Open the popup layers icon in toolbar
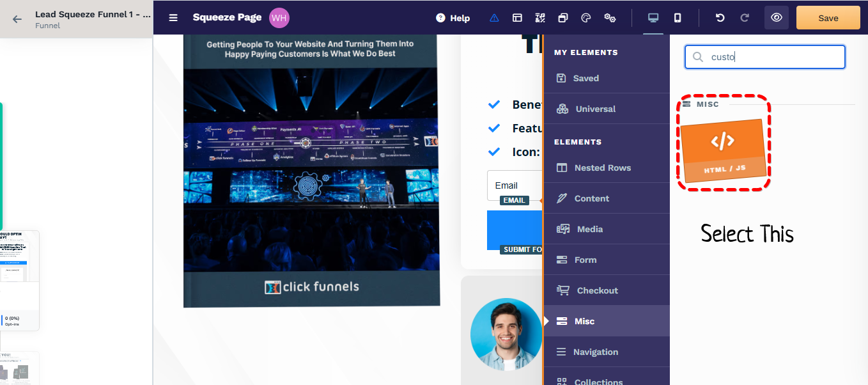This screenshot has height=385, width=868. [x=563, y=18]
